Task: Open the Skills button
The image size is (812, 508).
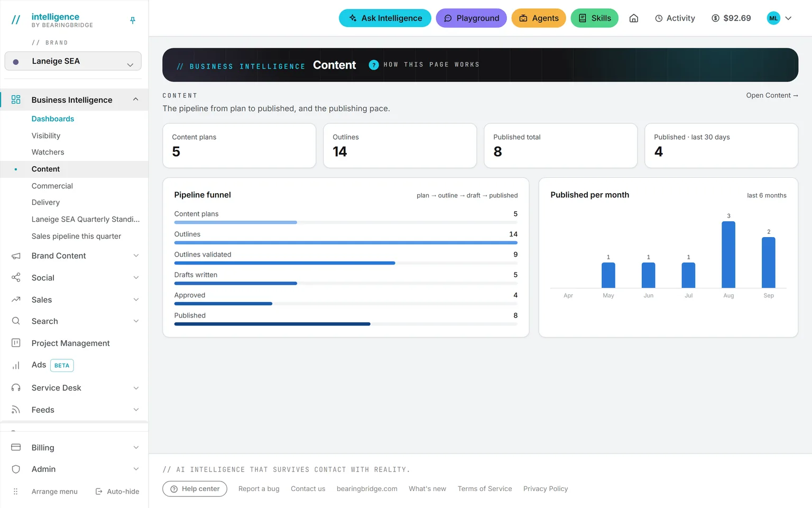Action: point(594,18)
